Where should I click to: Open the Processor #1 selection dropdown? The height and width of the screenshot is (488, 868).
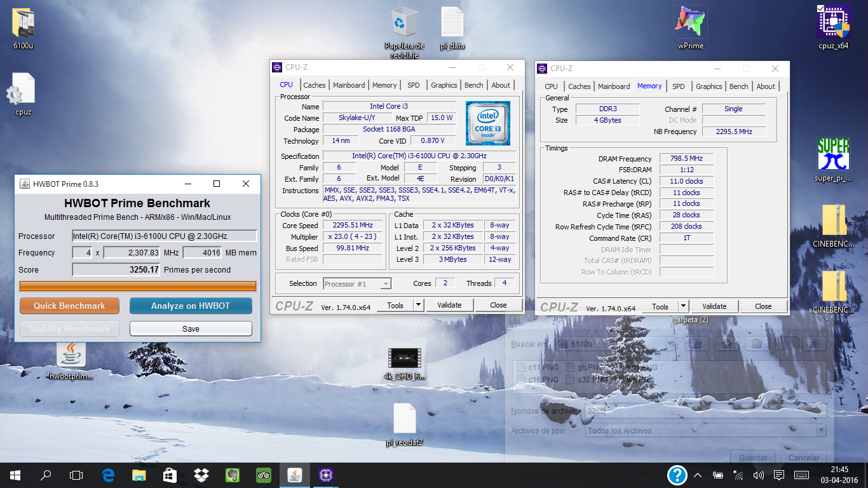357,284
